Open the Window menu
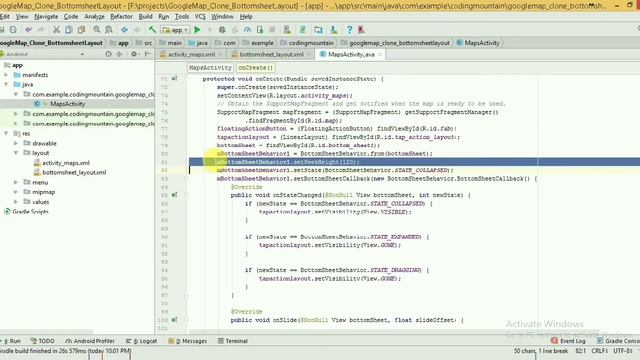 point(222,17)
